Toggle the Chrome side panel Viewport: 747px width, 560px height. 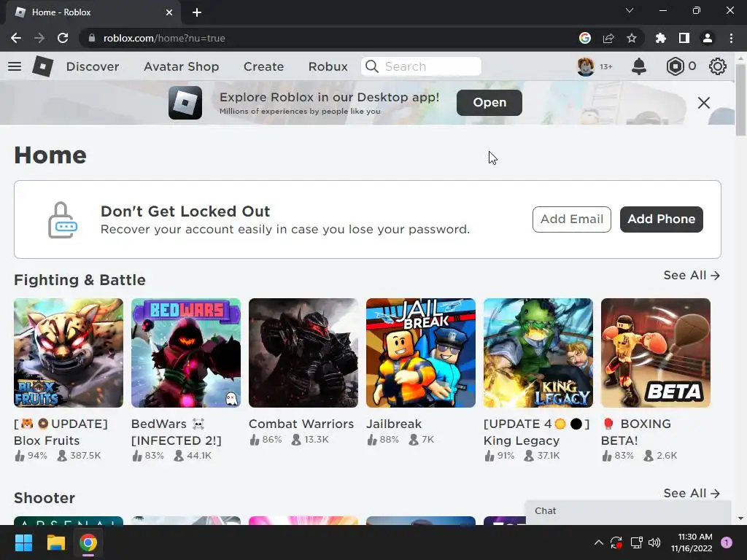[684, 38]
